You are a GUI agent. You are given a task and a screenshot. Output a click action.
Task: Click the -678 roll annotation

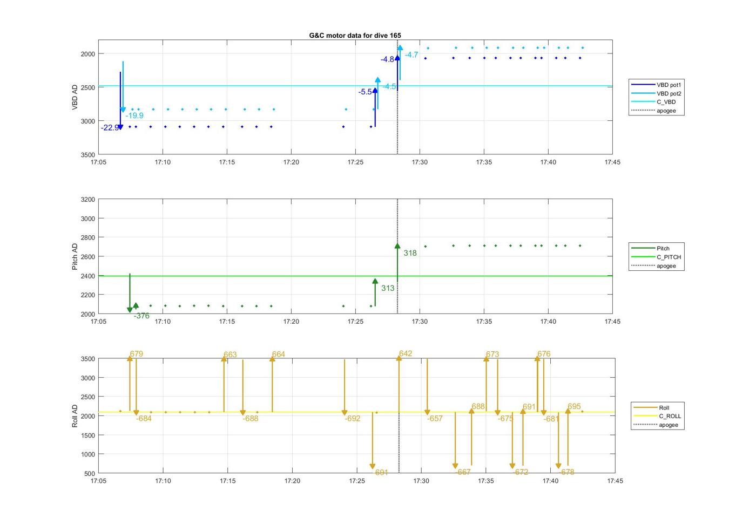click(566, 472)
